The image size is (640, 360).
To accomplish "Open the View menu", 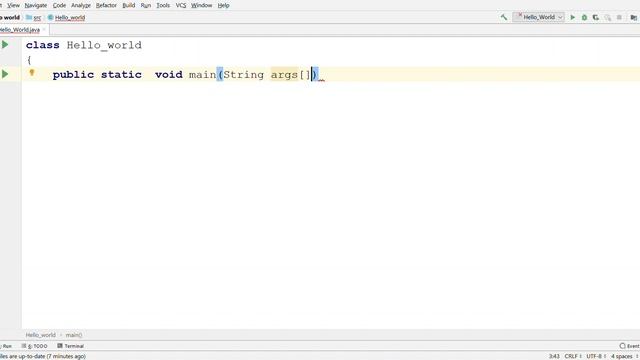I will [13, 5].
